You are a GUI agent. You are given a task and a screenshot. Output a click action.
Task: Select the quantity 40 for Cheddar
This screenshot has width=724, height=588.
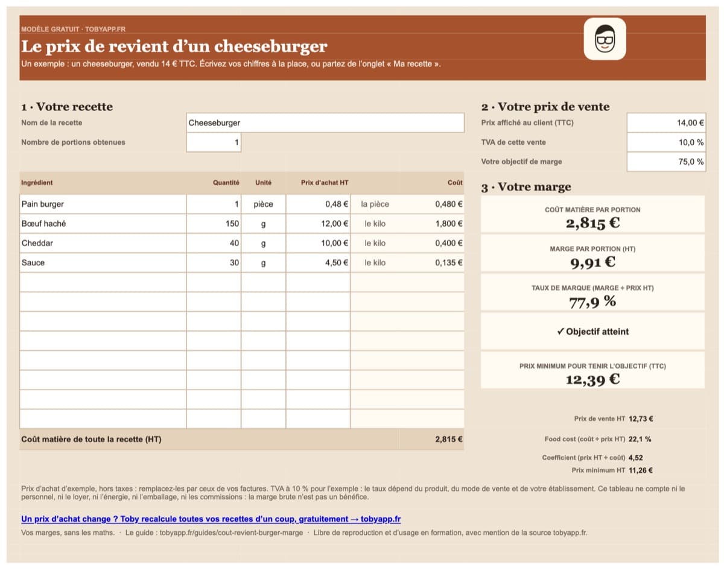coord(214,243)
